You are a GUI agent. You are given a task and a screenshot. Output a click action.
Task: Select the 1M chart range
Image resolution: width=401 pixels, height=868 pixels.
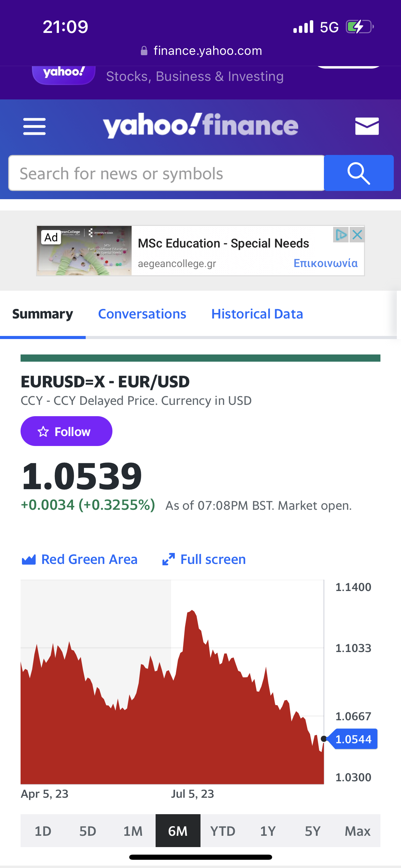(133, 831)
